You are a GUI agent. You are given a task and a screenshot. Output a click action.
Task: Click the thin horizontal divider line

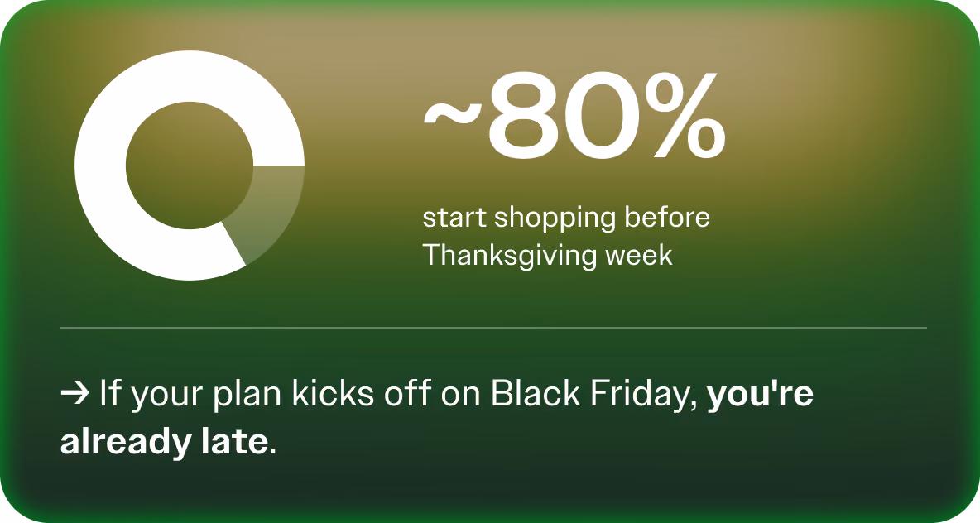click(493, 328)
